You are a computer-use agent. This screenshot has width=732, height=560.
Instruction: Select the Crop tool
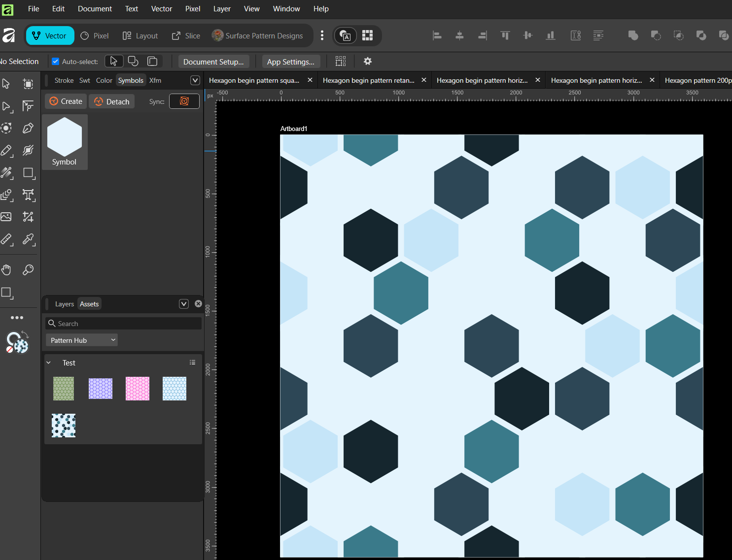28,217
